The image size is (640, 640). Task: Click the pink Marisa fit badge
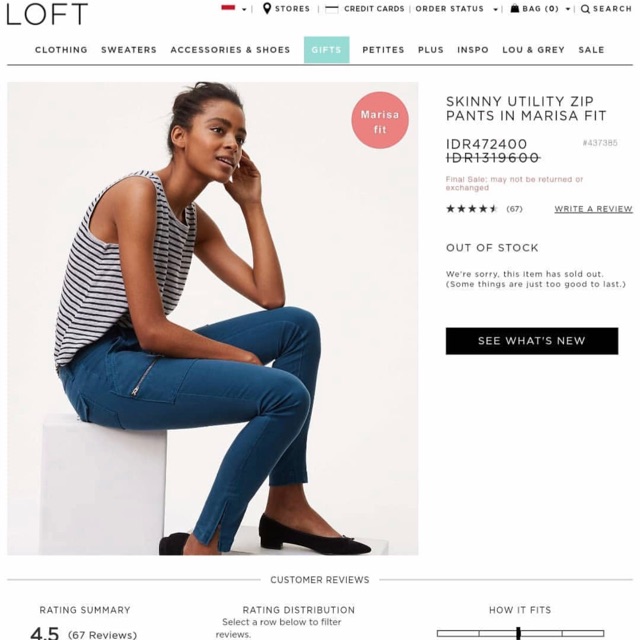pos(380,120)
